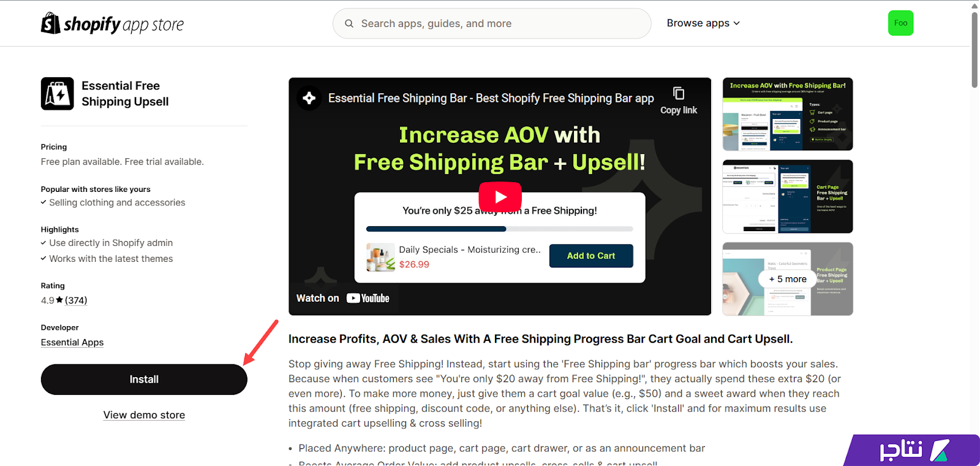Play the YouTube video
The width and height of the screenshot is (980, 466).
(500, 197)
